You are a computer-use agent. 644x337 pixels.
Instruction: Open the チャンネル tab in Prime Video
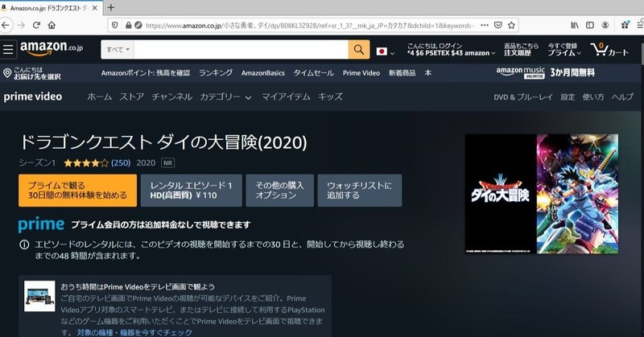tap(171, 97)
